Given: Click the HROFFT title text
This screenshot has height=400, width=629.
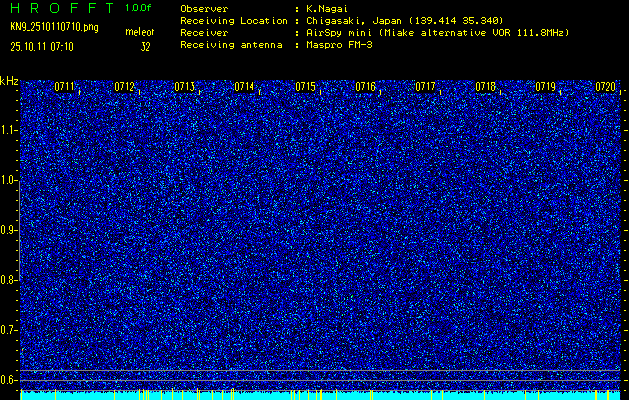Looking at the screenshot, I should point(59,8).
